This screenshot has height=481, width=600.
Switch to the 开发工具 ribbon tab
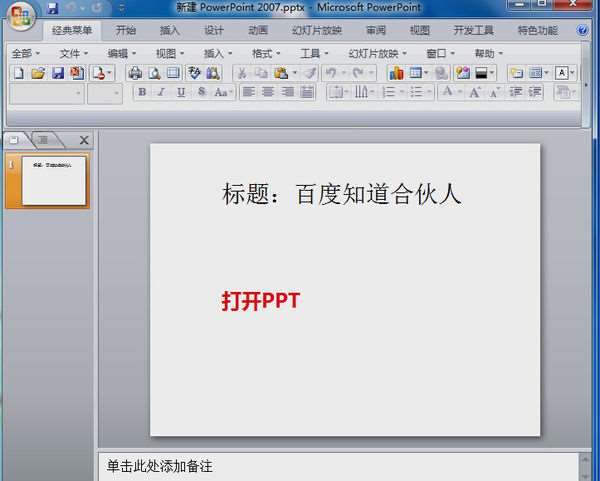[x=473, y=30]
